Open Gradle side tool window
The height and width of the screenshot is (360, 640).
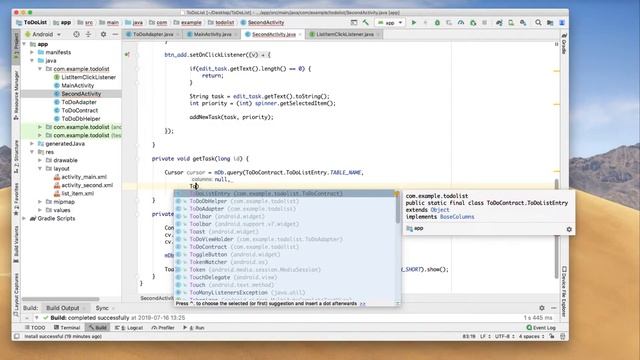click(564, 44)
